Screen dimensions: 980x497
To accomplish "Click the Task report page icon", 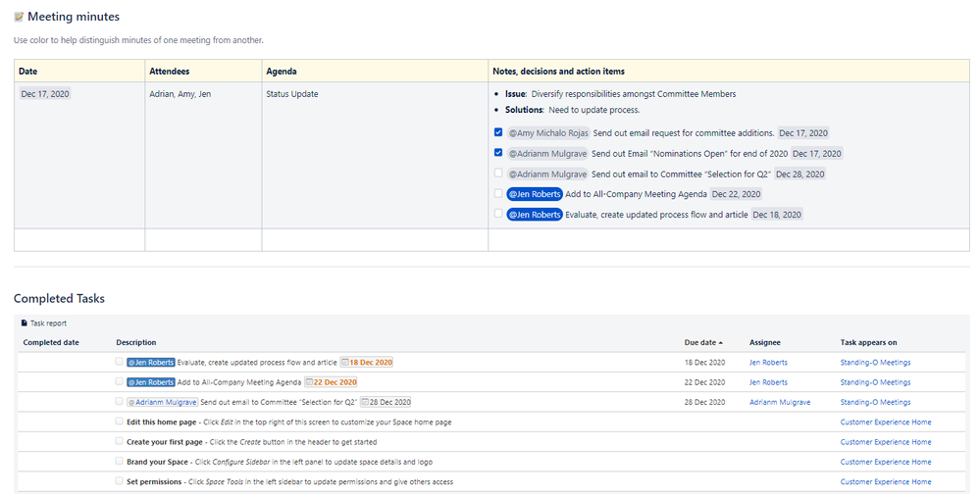I will pyautogui.click(x=25, y=323).
